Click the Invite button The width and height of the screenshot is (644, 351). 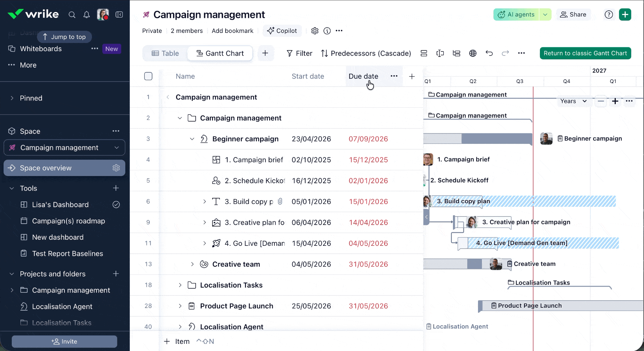coord(64,342)
